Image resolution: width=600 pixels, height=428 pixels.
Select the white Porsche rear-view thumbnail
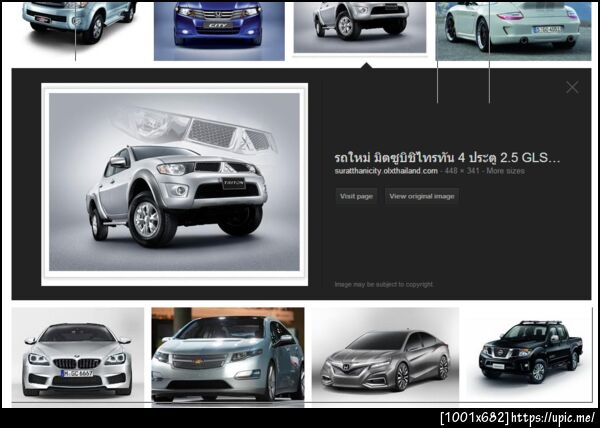click(x=513, y=31)
